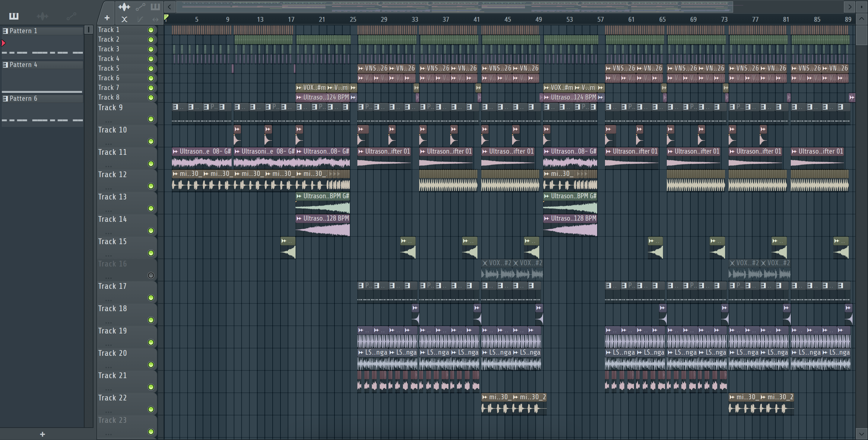
Task: Click bar 73 on the timeline ruler
Action: click(724, 20)
